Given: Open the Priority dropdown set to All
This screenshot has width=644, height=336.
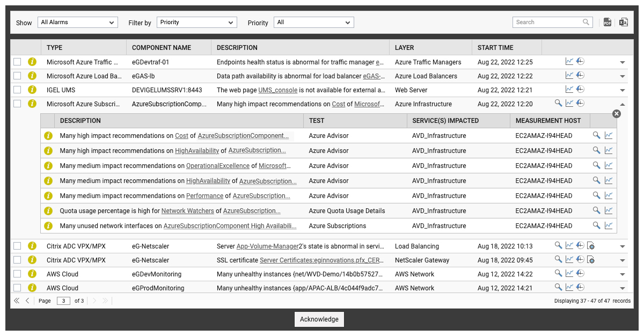Looking at the screenshot, I should (x=314, y=23).
